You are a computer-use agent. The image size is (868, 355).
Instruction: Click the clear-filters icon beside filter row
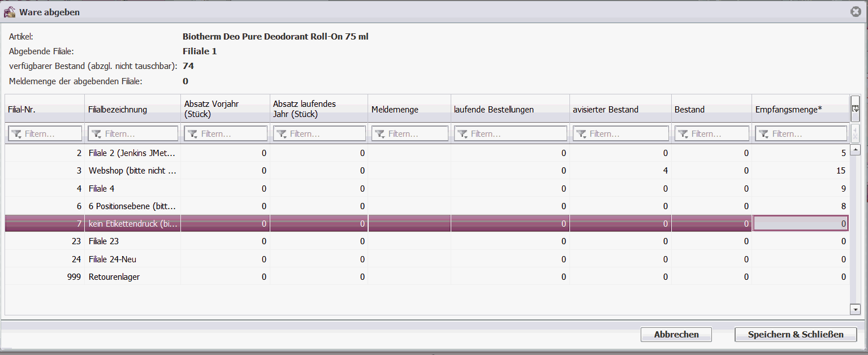coord(855,134)
